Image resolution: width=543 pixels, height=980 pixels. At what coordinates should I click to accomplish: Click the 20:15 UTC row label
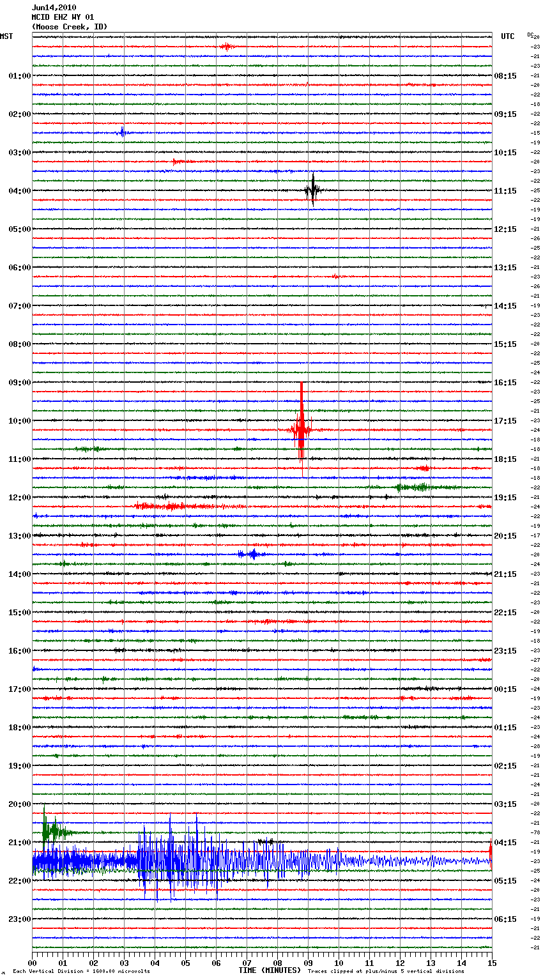(505, 536)
